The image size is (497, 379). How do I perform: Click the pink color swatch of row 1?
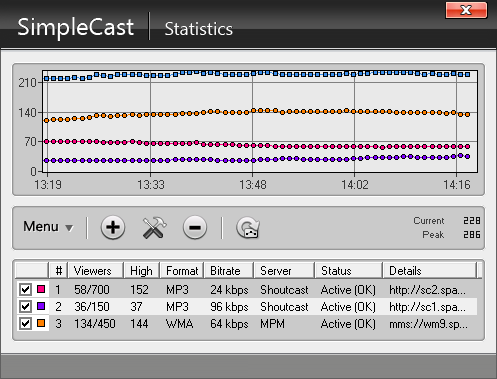41,289
